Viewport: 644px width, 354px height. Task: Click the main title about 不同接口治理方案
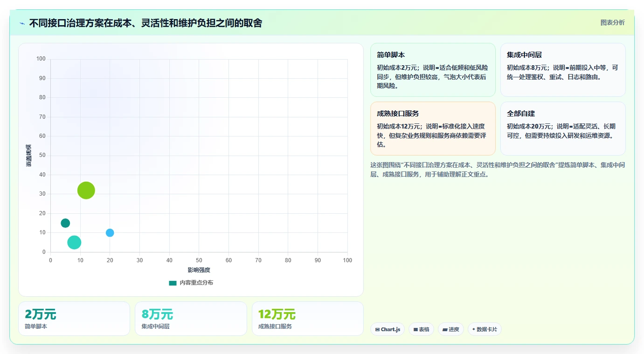point(145,23)
